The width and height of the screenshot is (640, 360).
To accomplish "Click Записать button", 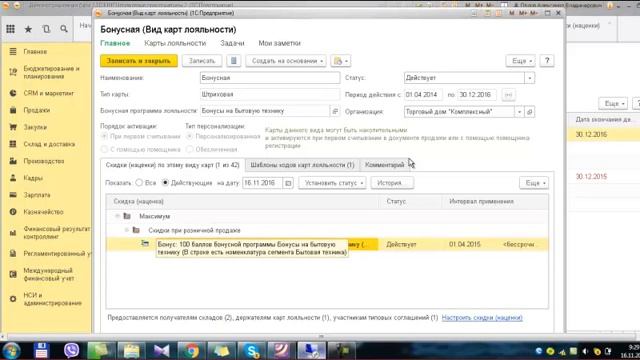I will [202, 61].
